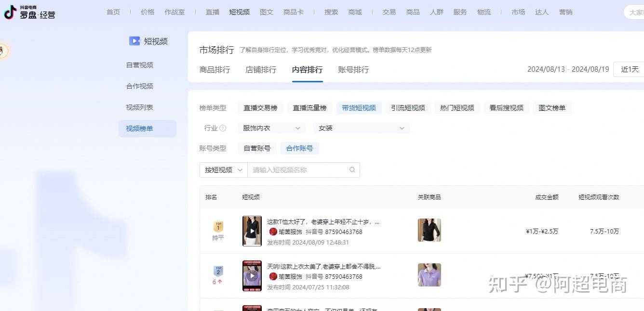This screenshot has height=311, width=644.
Task: Click the Douyin 罗盘·经营 logo
Action: (29, 12)
